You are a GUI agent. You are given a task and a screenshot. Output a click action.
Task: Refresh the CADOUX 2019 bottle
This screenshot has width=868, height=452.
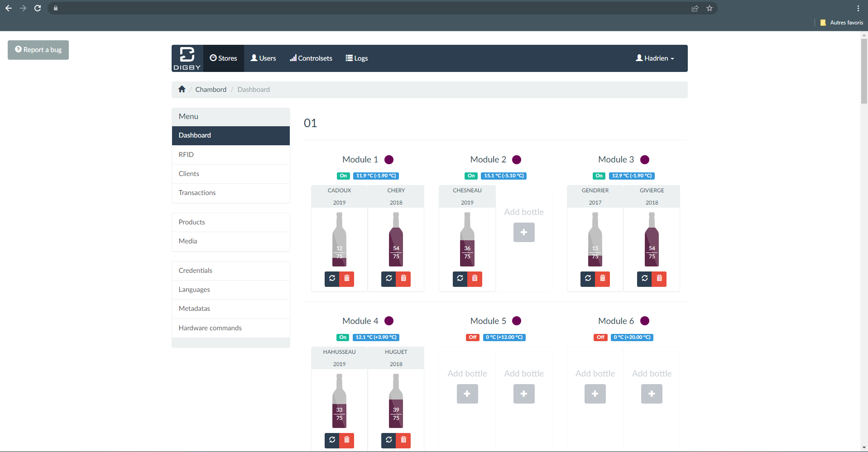[x=332, y=279]
